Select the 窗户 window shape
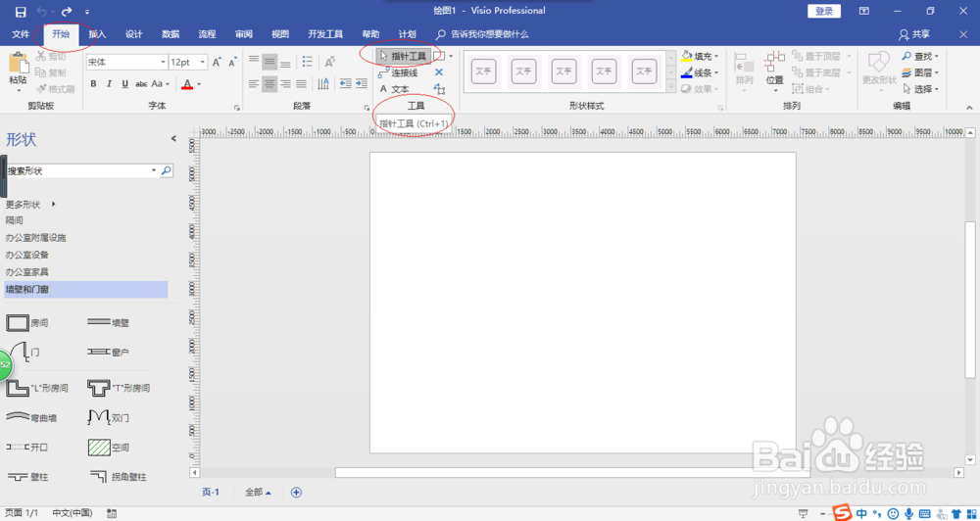 click(108, 353)
